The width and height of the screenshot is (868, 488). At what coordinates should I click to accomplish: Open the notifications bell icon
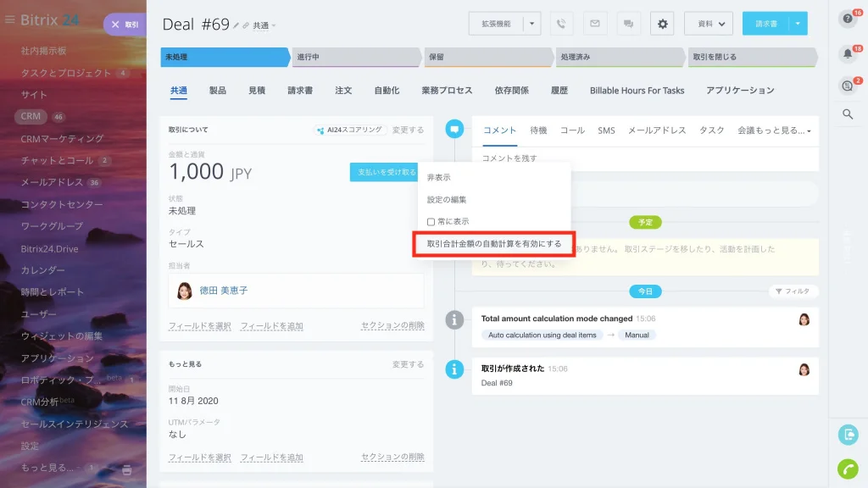pyautogui.click(x=848, y=53)
